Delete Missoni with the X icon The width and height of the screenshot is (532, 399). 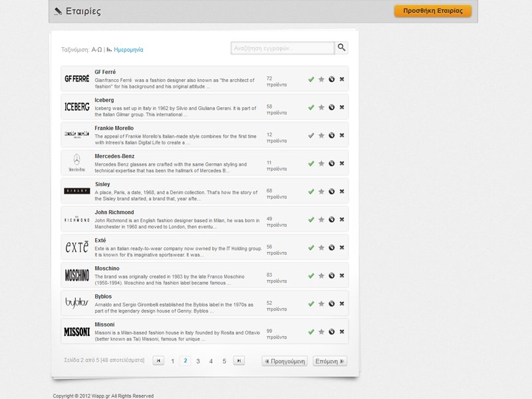342,332
